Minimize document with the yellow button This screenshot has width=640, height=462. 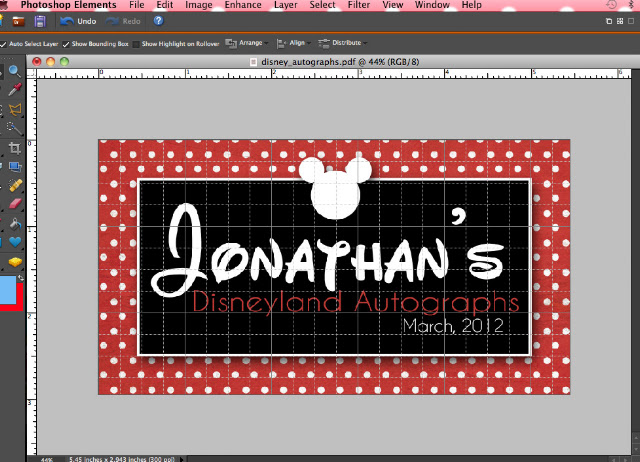click(51, 62)
